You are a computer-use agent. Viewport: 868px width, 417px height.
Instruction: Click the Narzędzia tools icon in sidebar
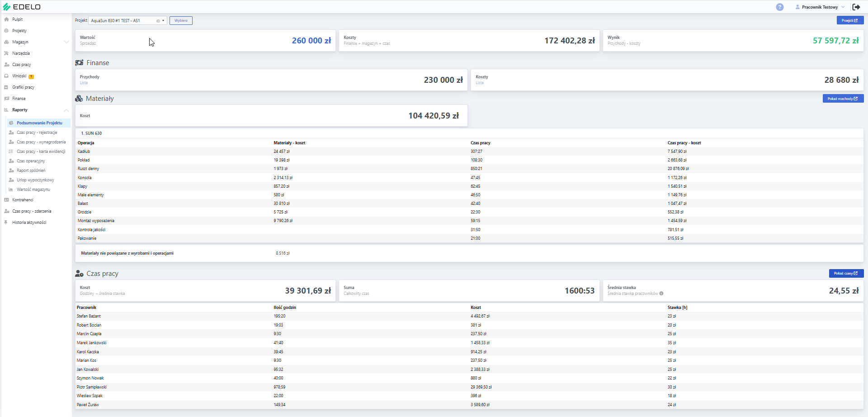coord(6,53)
